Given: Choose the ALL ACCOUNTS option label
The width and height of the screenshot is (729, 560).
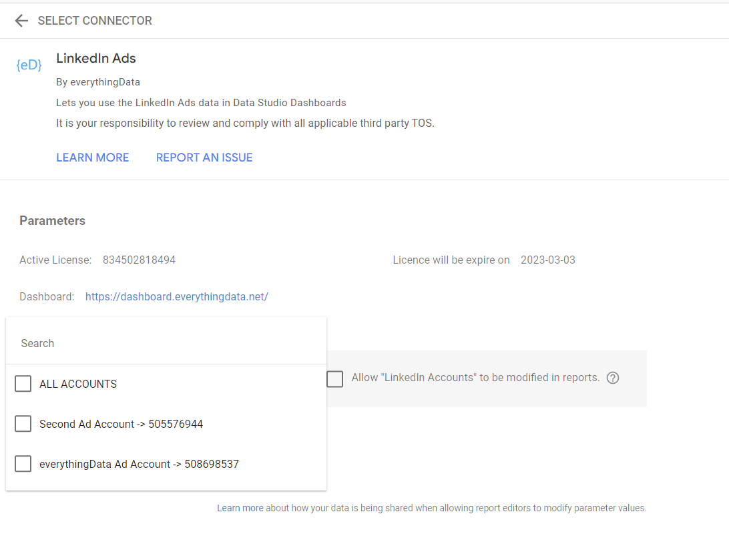Looking at the screenshot, I should pyautogui.click(x=78, y=384).
